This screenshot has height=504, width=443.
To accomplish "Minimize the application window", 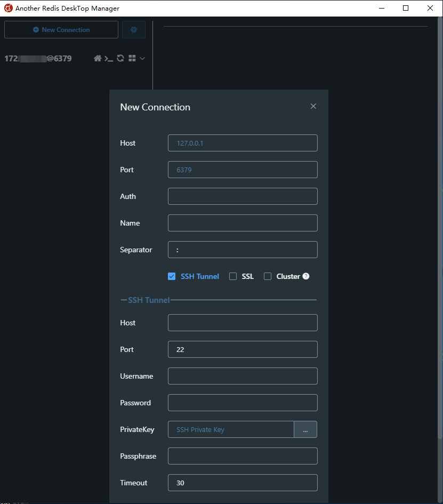I will pos(382,9).
